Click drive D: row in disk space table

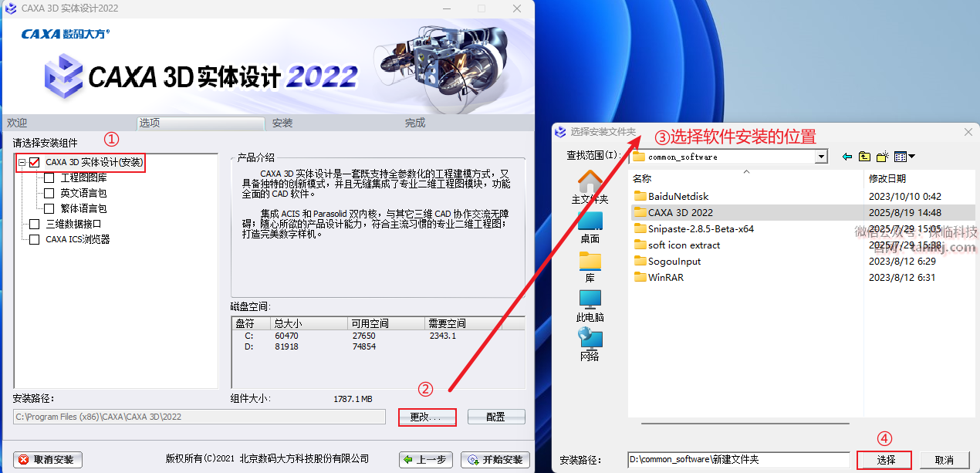[x=378, y=346]
